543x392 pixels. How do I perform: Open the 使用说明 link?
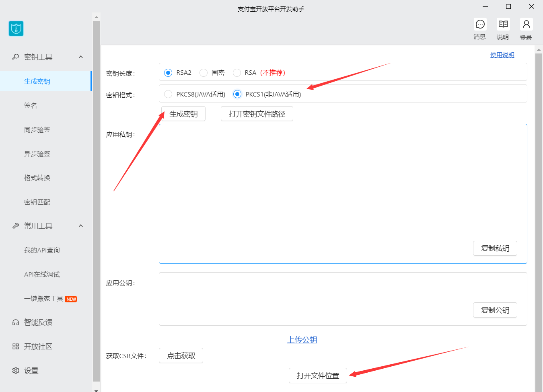[502, 55]
